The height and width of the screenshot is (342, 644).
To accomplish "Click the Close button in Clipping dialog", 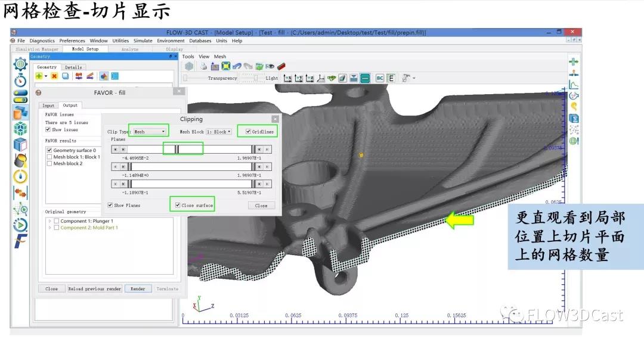I will (x=261, y=205).
